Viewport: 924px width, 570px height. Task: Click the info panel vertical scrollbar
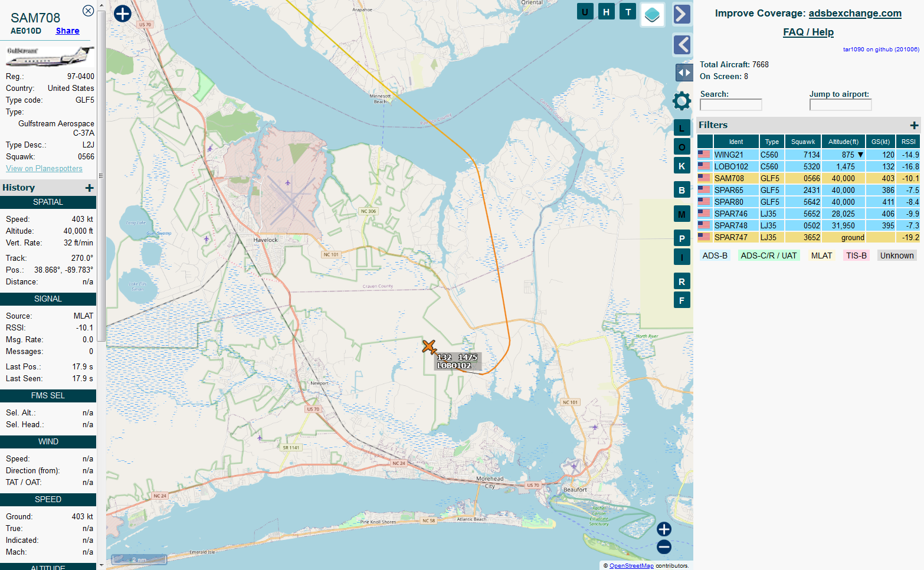click(x=101, y=175)
